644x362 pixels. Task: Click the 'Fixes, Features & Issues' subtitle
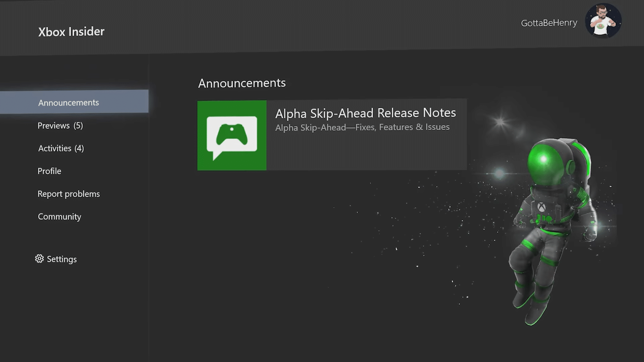click(x=402, y=127)
